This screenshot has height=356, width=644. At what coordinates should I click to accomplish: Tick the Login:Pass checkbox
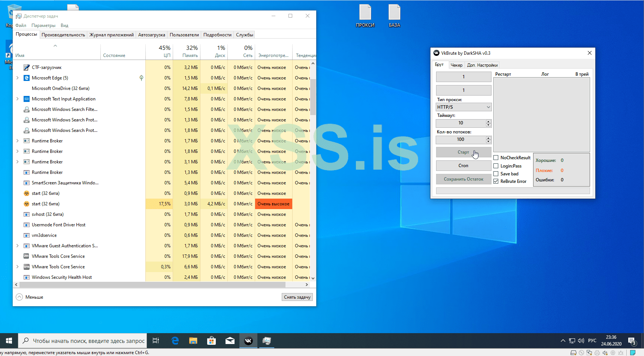(496, 166)
